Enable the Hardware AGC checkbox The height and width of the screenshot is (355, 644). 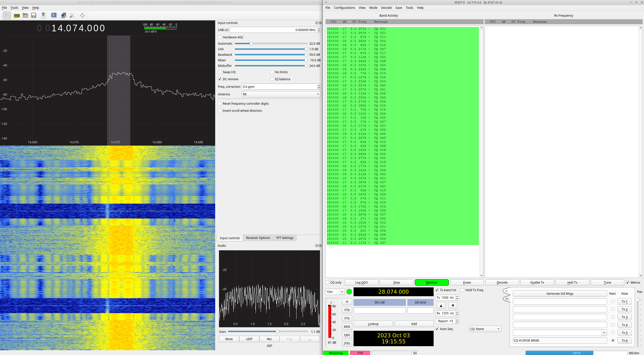click(220, 37)
